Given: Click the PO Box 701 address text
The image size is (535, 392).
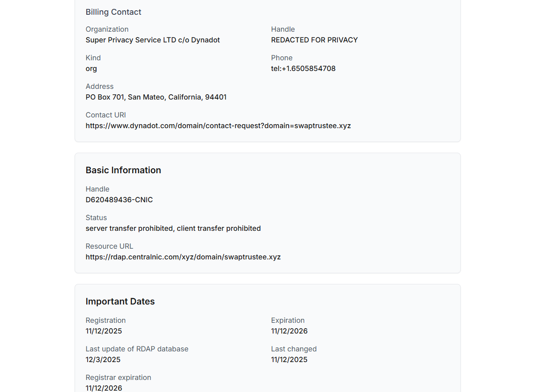Looking at the screenshot, I should [x=156, y=97].
